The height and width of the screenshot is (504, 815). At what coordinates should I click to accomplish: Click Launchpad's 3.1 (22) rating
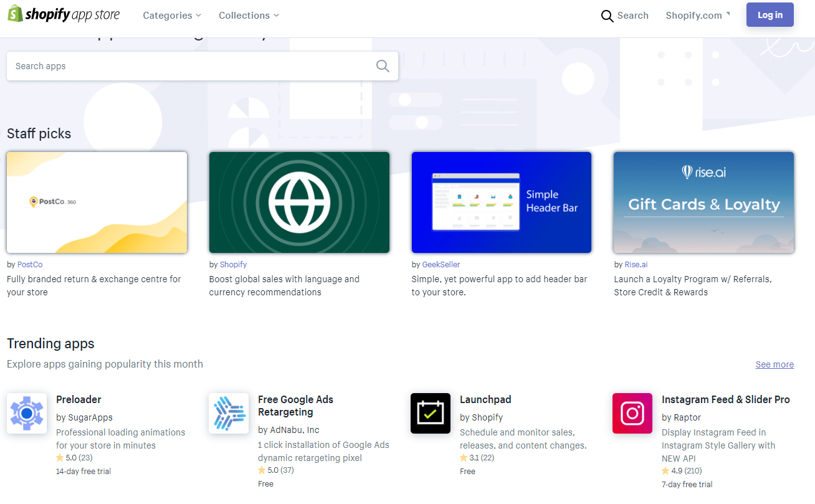[477, 458]
